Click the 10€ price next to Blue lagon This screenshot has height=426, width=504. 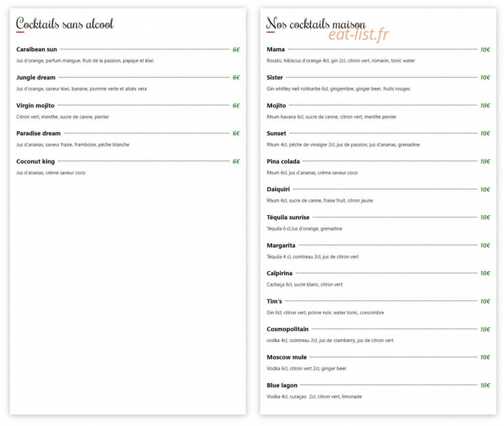485,385
